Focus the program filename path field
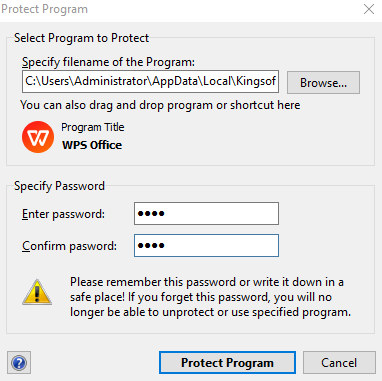The width and height of the screenshot is (382, 381). [x=150, y=81]
